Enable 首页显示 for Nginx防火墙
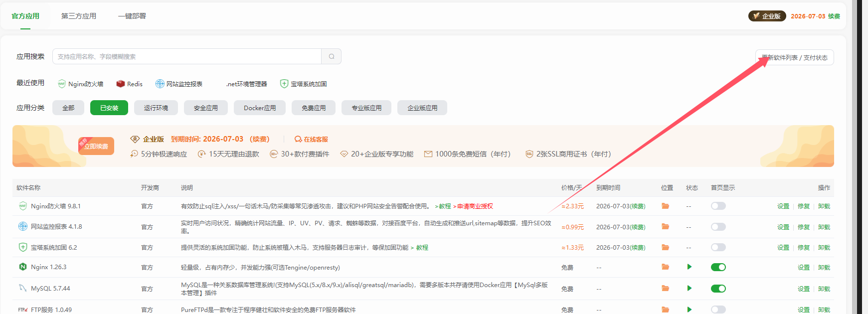The image size is (868, 314). click(x=718, y=206)
